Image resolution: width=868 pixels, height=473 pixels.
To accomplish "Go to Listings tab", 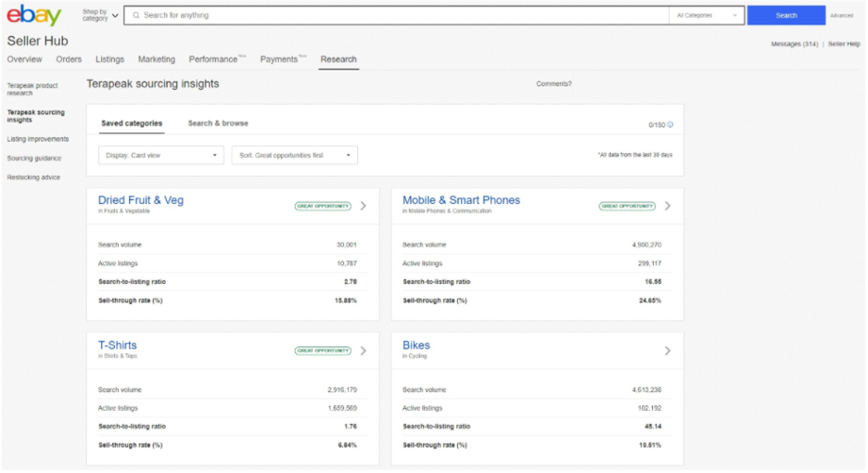I will click(109, 59).
